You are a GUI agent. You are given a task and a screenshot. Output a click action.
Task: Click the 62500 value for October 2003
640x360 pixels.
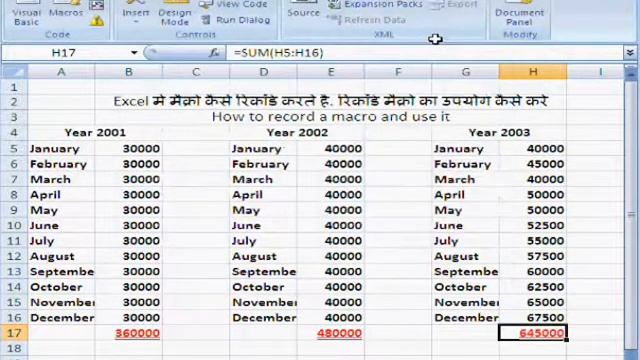coord(533,287)
